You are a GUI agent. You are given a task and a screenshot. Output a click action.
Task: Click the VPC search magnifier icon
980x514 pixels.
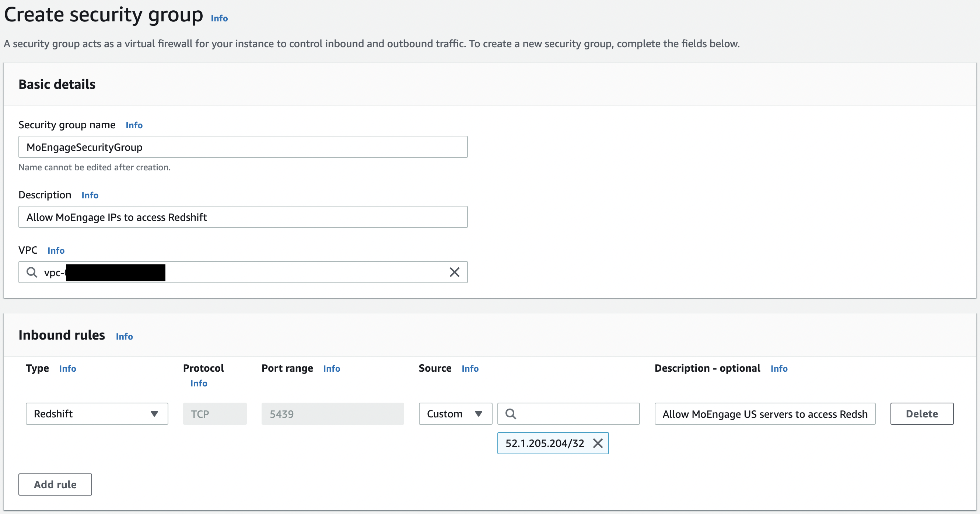tap(32, 272)
